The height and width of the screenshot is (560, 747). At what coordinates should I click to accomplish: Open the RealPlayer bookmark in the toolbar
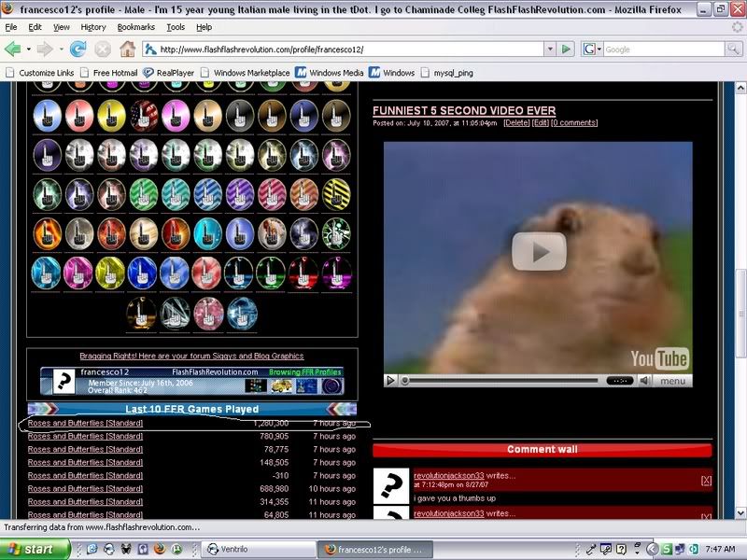tap(171, 72)
